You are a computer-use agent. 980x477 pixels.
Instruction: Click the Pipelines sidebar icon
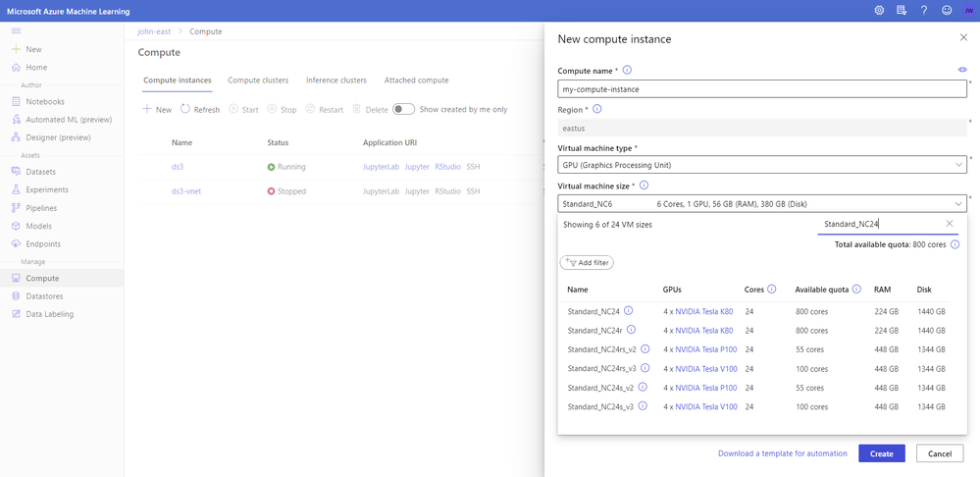tap(17, 207)
